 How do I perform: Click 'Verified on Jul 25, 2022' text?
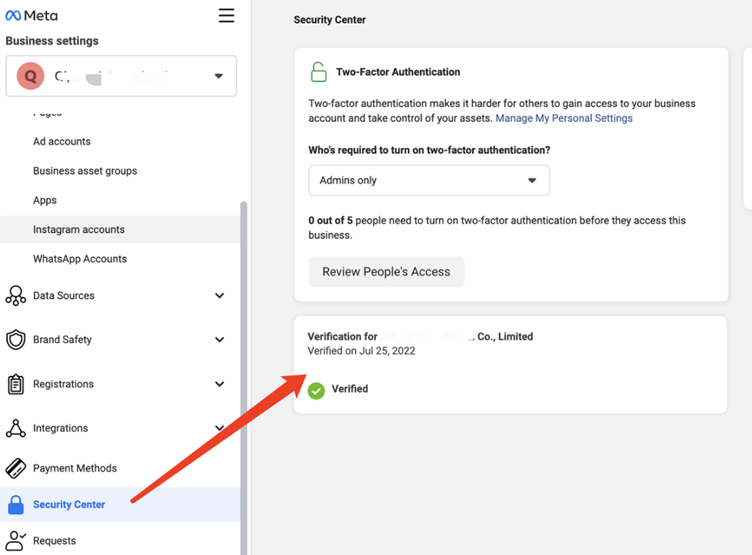click(361, 351)
